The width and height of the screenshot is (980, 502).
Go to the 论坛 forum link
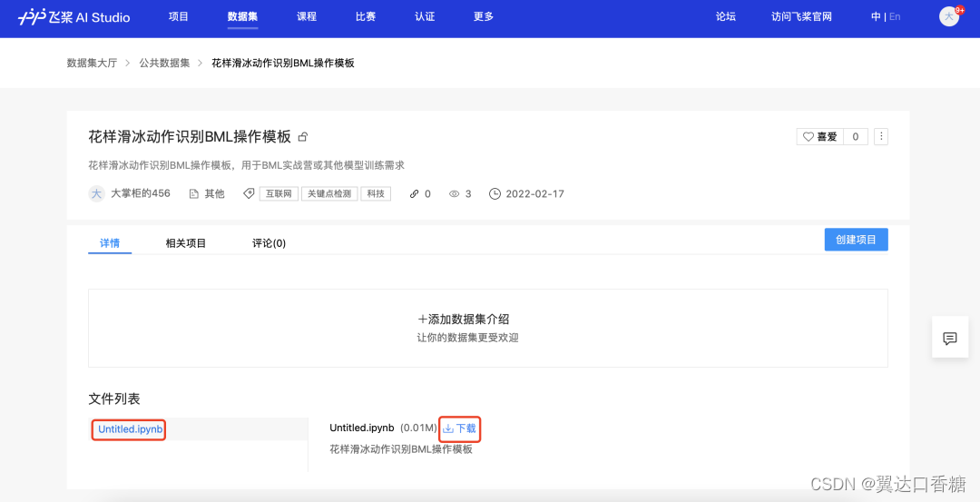[x=726, y=17]
